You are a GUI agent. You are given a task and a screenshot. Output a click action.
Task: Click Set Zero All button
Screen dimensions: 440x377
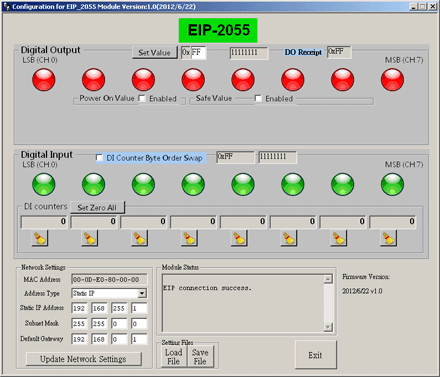click(97, 207)
